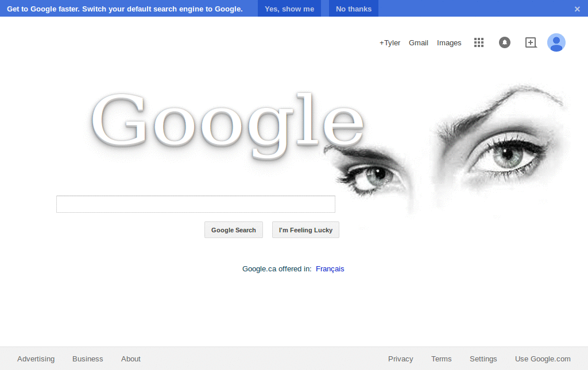The image size is (588, 370).
Task: Open the Google apps grid icon
Action: [x=479, y=42]
